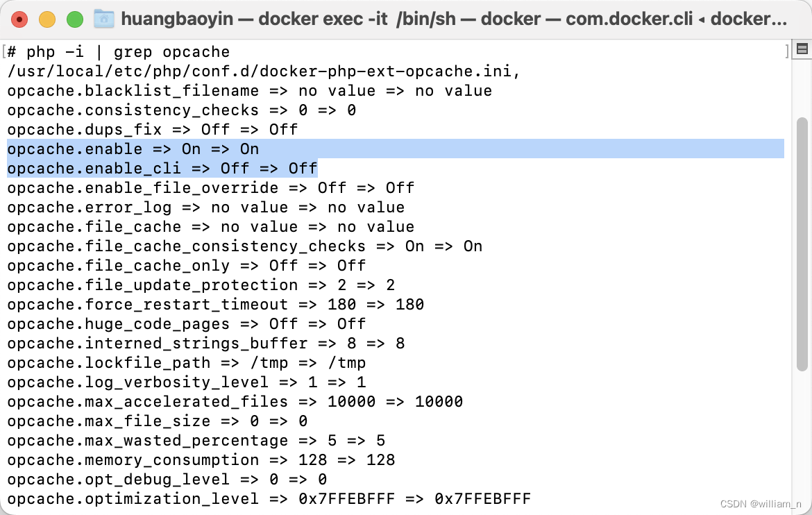
Task: Click the blue home folder proxy icon
Action: [x=104, y=18]
